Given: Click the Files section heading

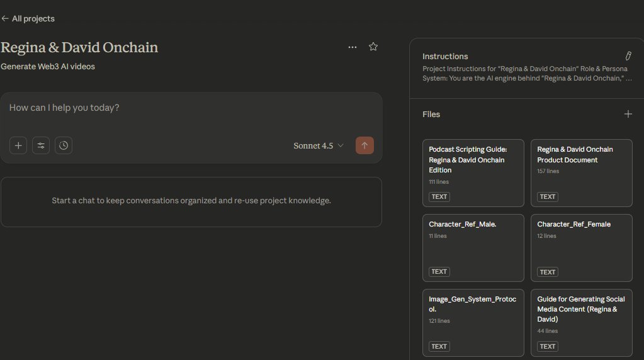Looking at the screenshot, I should click(x=431, y=114).
